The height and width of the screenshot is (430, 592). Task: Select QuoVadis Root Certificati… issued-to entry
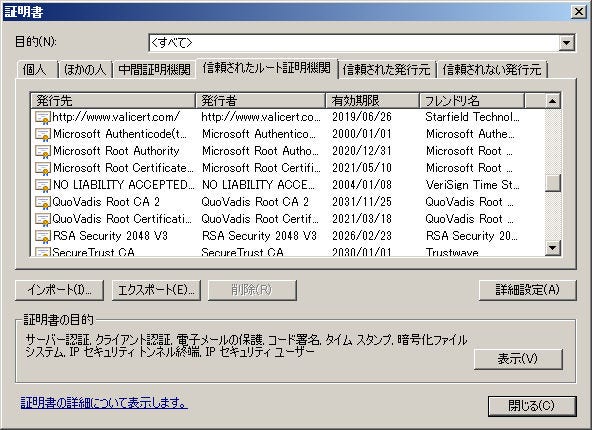122,219
